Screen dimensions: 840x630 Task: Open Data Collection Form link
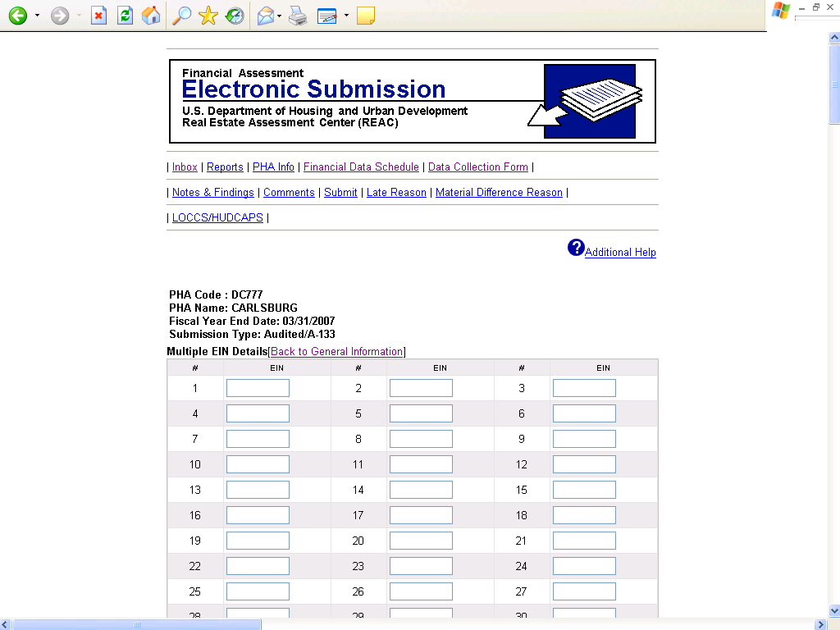click(x=478, y=167)
